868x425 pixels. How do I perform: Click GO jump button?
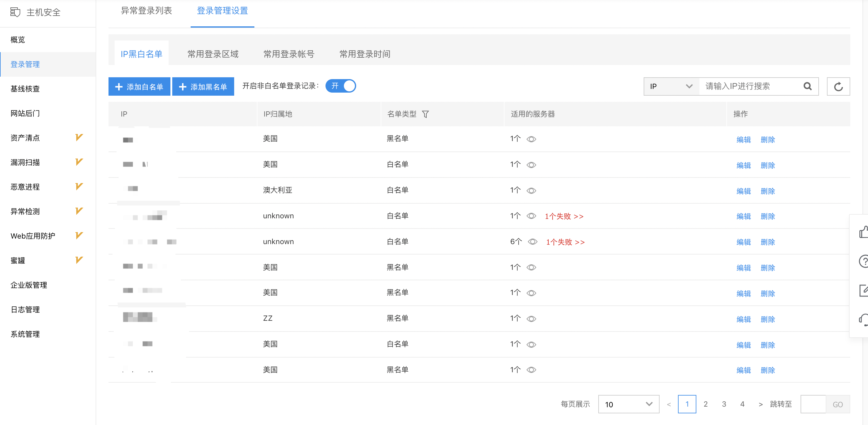coord(838,404)
